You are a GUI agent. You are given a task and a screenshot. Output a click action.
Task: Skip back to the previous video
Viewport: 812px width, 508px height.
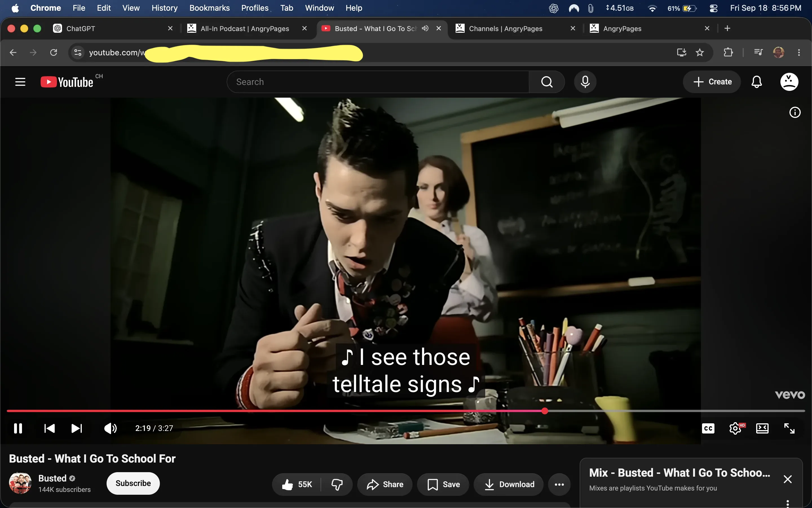[50, 428]
